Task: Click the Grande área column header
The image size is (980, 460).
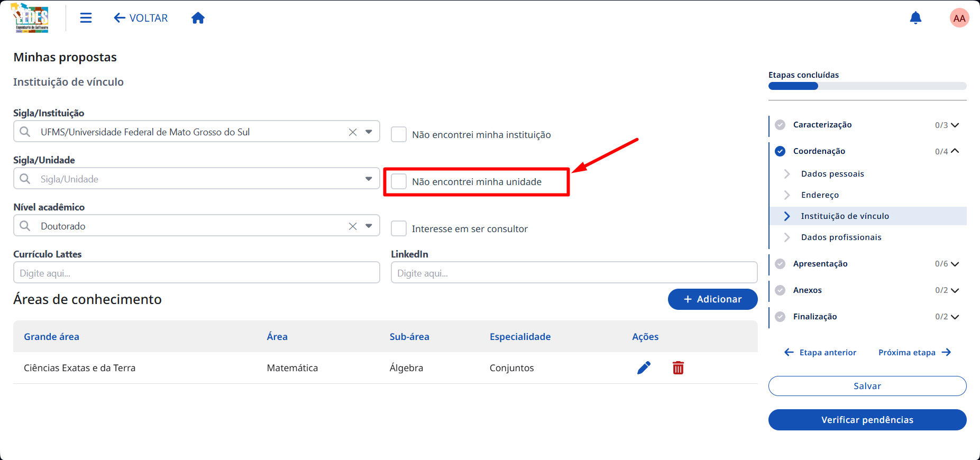Action: (x=51, y=337)
